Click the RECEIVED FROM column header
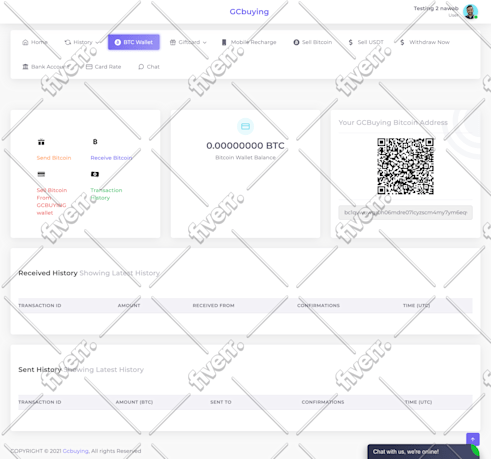Image resolution: width=491 pixels, height=459 pixels. tap(213, 305)
